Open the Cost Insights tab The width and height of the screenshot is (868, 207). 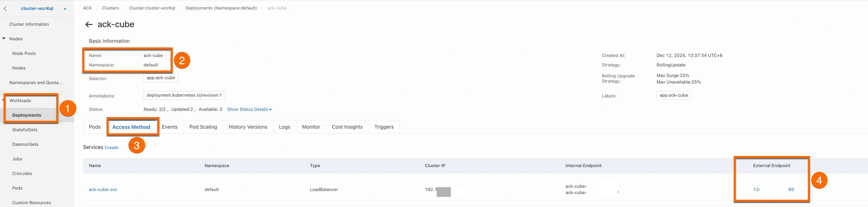tap(347, 127)
